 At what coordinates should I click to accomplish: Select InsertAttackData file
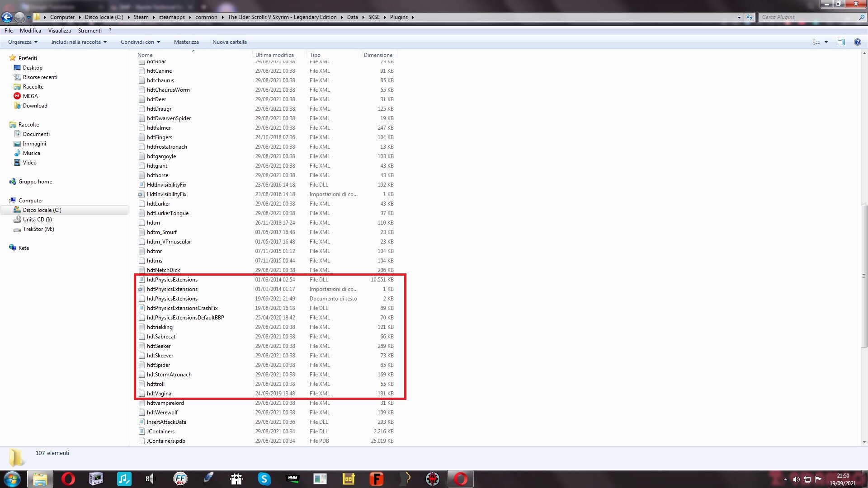[266, 422]
